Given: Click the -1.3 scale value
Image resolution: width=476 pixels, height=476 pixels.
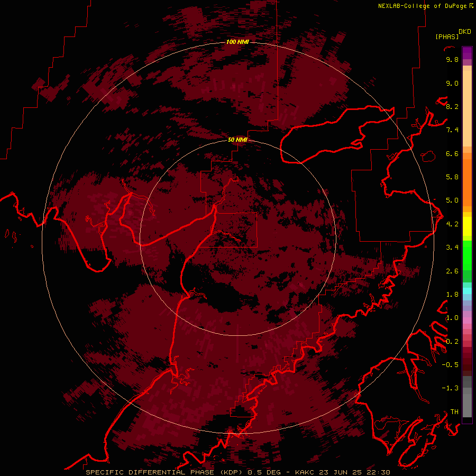Looking at the screenshot, I should 450,388.
